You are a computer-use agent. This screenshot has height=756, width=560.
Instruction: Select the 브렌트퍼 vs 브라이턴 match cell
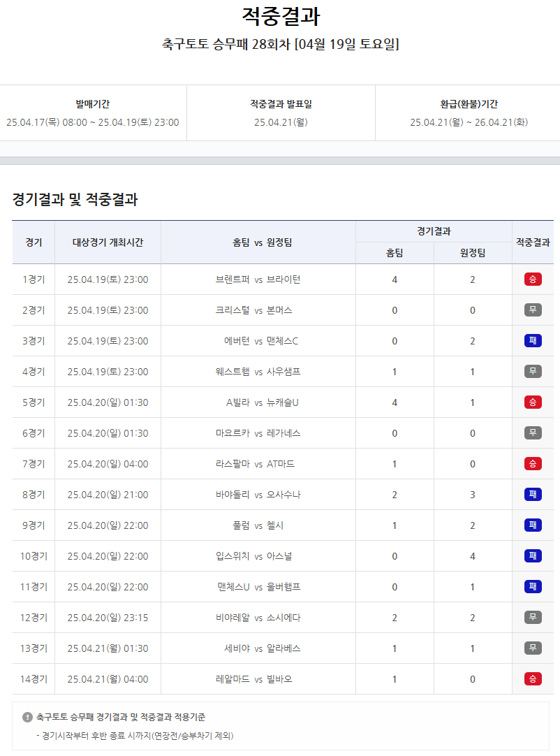tap(258, 279)
